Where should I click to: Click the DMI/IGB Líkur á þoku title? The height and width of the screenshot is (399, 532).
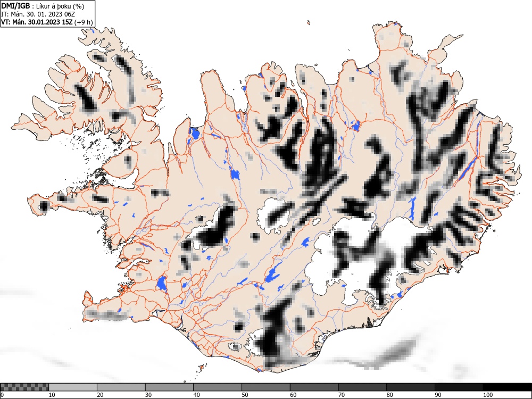click(x=43, y=6)
